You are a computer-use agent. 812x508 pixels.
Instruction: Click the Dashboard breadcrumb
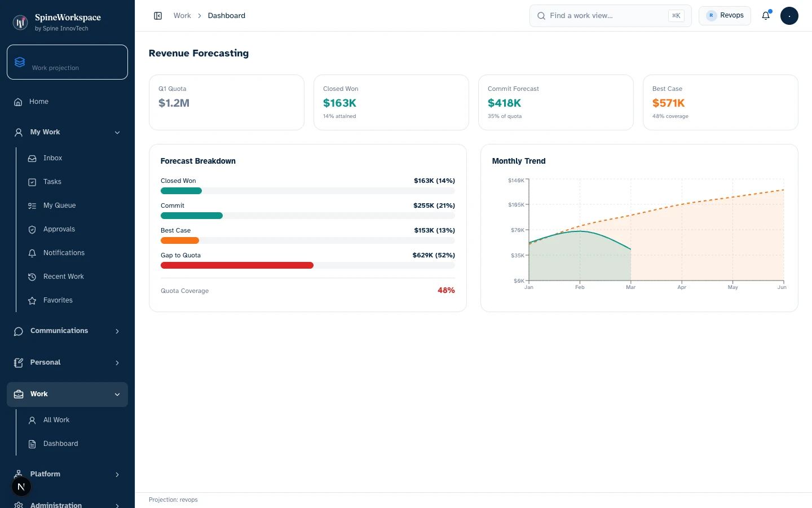(227, 16)
